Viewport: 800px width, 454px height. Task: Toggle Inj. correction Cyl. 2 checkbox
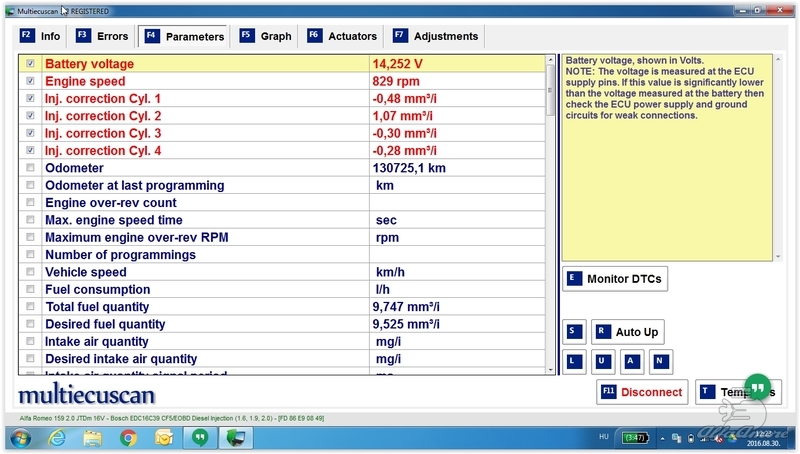point(30,116)
